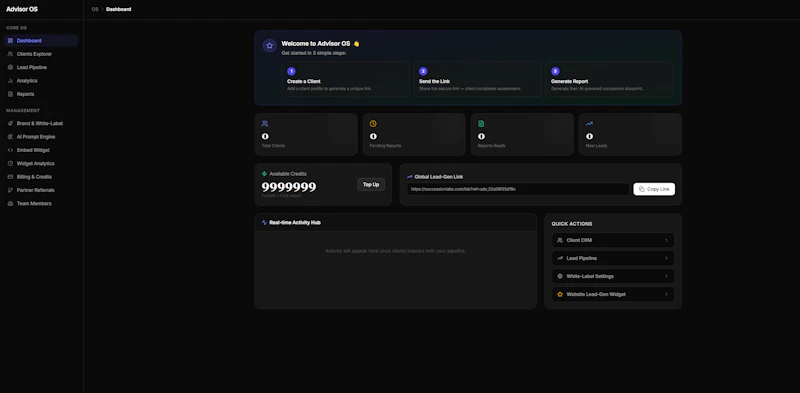Open Team Members page
800x393 pixels.
point(41,203)
